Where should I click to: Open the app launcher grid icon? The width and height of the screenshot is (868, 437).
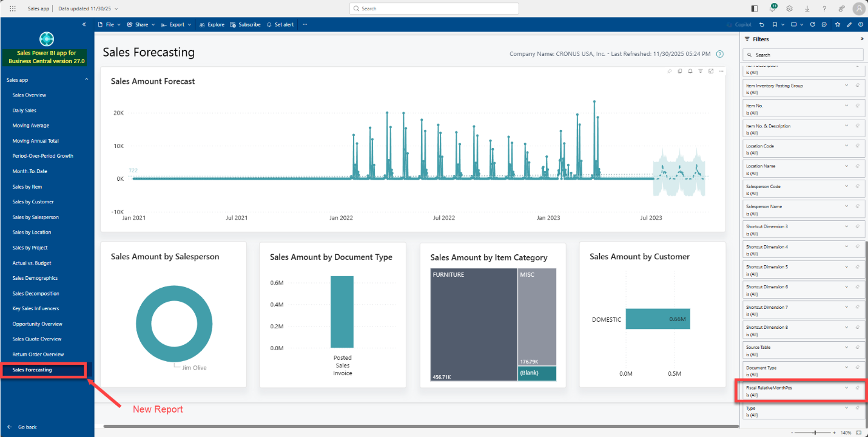13,8
